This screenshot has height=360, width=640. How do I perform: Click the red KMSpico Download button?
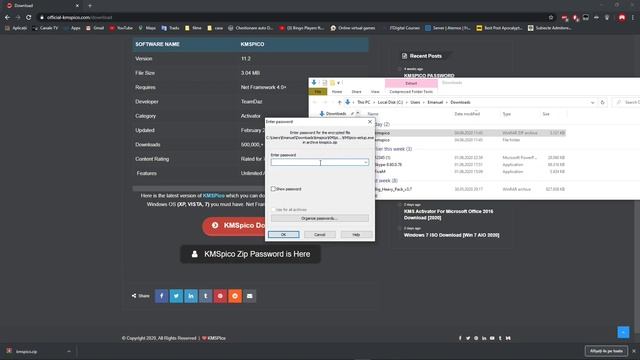click(234, 225)
